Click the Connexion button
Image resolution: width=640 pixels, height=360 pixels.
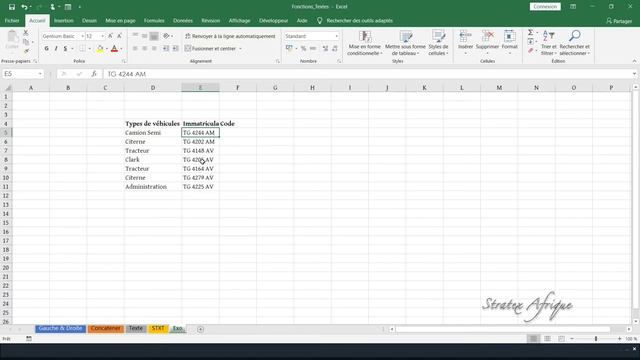(x=545, y=7)
